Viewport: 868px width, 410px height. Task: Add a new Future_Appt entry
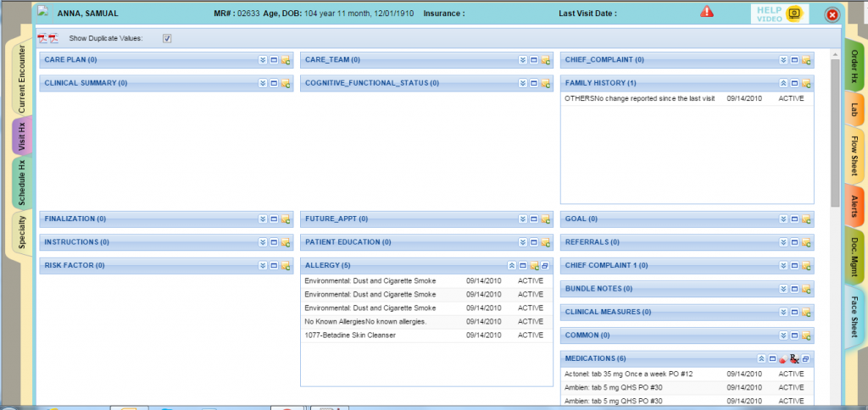click(545, 219)
